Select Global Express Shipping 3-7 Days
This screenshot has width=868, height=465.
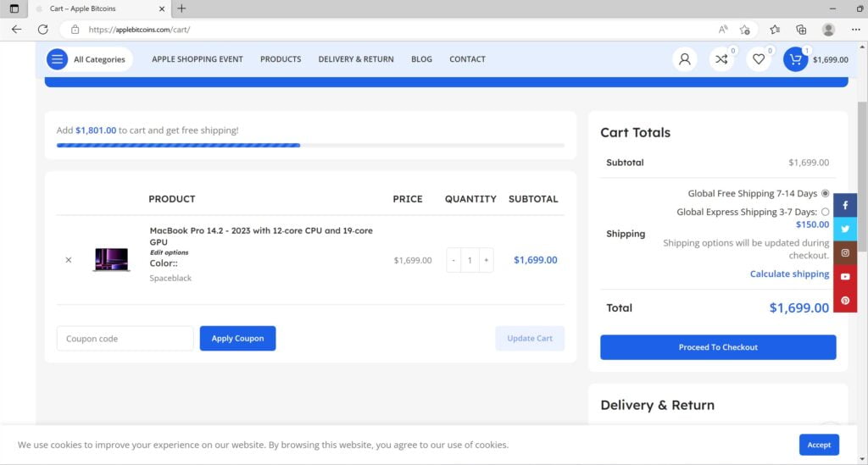[x=825, y=212]
